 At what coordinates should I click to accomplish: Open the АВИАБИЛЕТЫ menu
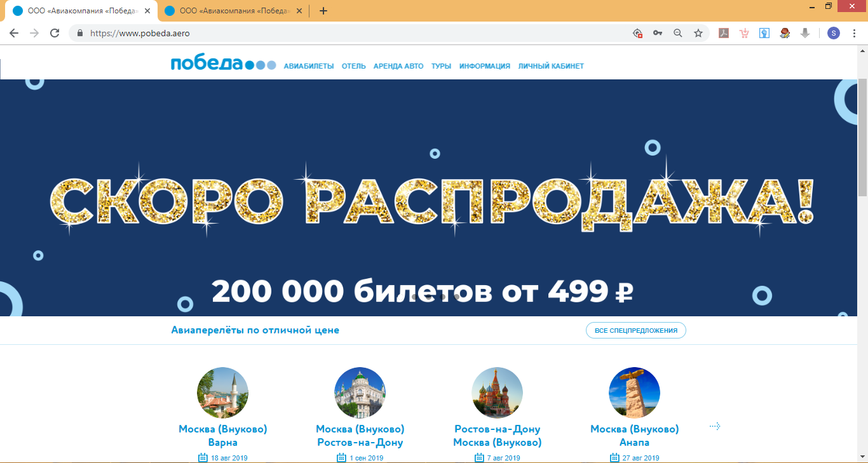click(x=309, y=66)
